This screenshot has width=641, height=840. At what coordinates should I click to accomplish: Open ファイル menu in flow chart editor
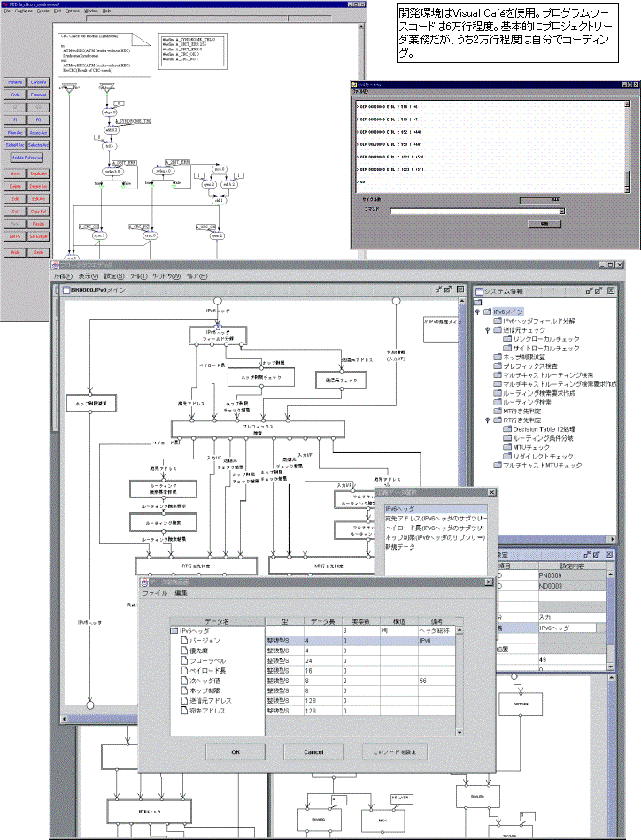click(63, 276)
